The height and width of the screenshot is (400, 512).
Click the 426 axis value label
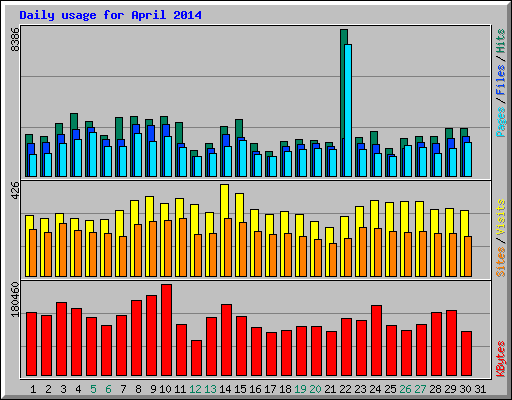point(15,191)
